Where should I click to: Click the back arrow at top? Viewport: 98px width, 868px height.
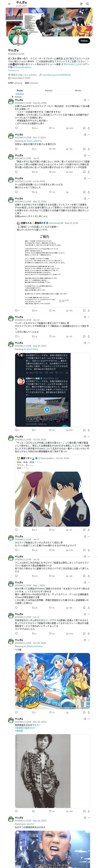pyautogui.click(x=9, y=4)
